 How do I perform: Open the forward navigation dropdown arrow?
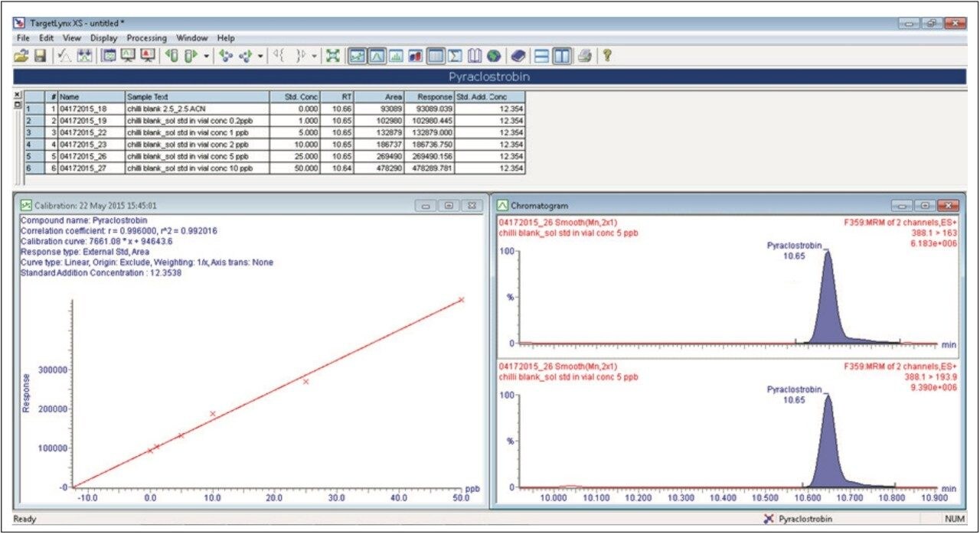pyautogui.click(x=207, y=54)
